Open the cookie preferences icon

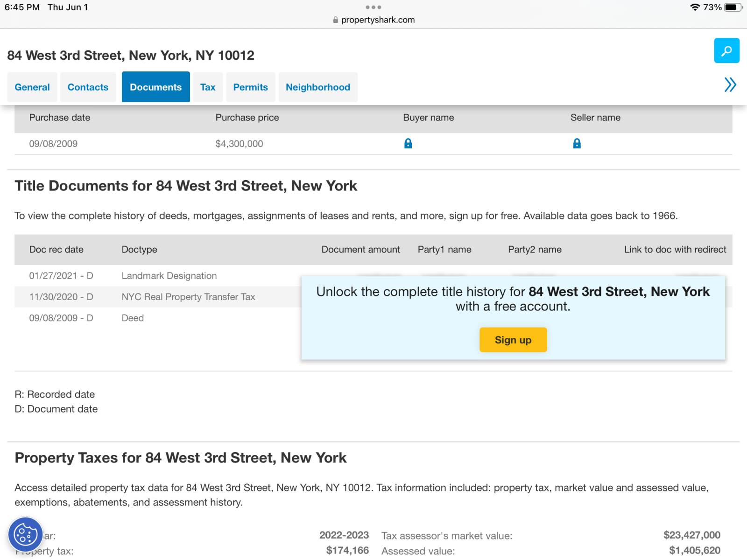pos(26,534)
